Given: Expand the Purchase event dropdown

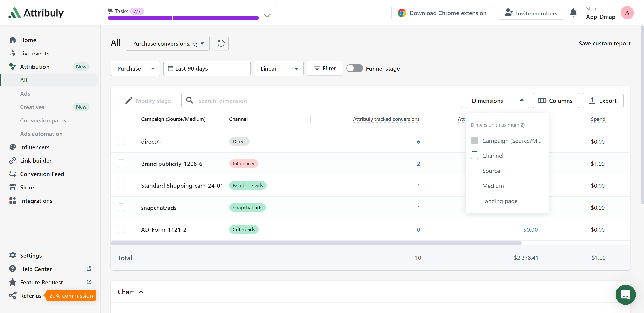Looking at the screenshot, I should click(135, 68).
